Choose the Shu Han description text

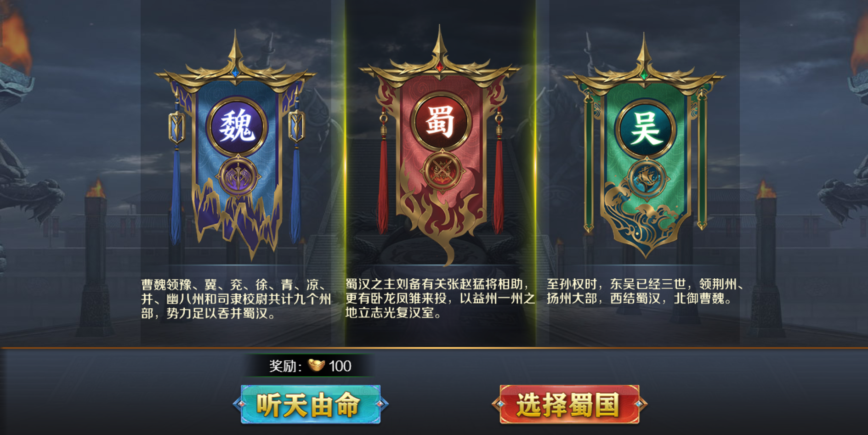tap(440, 299)
